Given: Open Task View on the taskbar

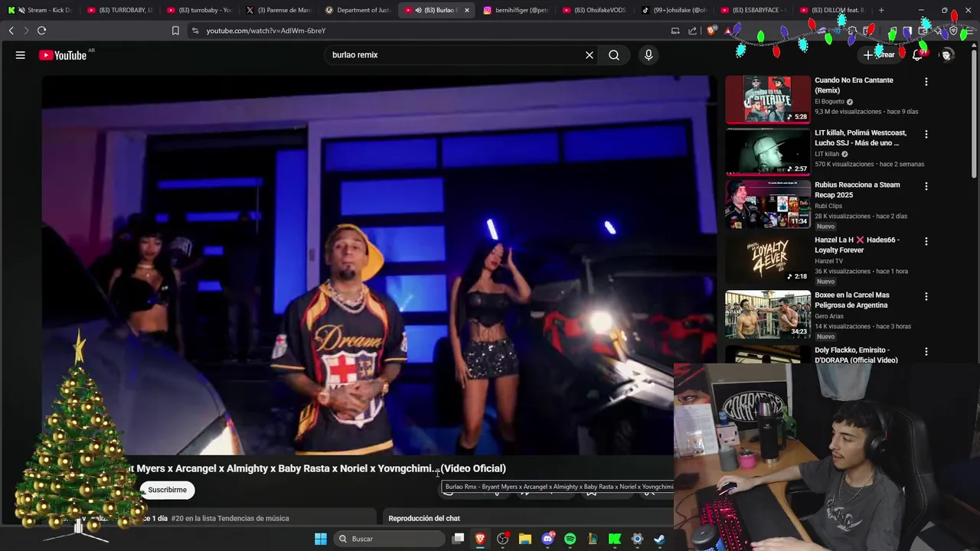Looking at the screenshot, I should [x=458, y=539].
